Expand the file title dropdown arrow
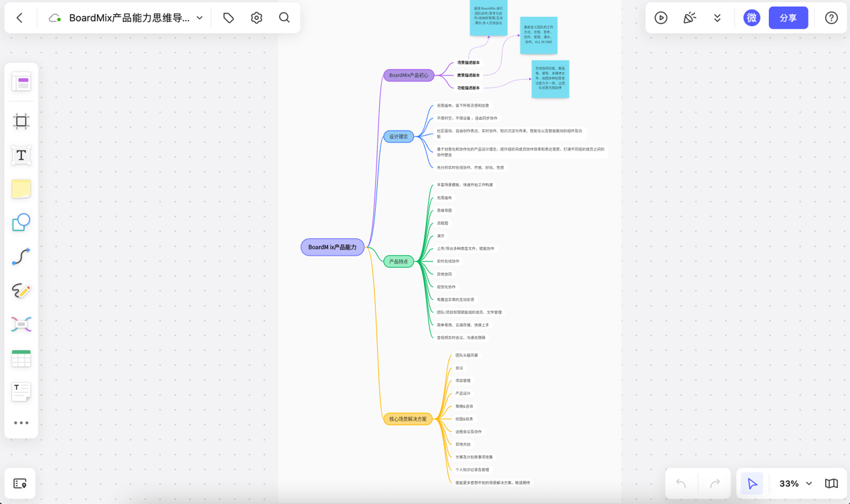 200,18
